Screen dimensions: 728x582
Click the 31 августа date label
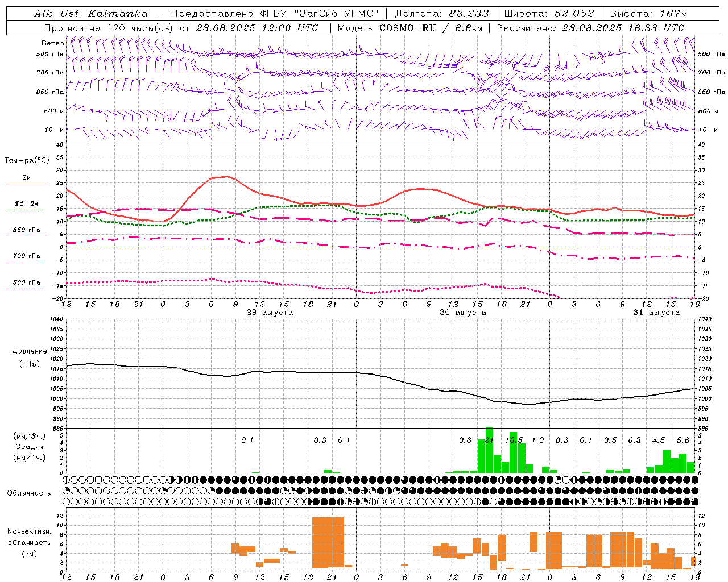point(656,313)
